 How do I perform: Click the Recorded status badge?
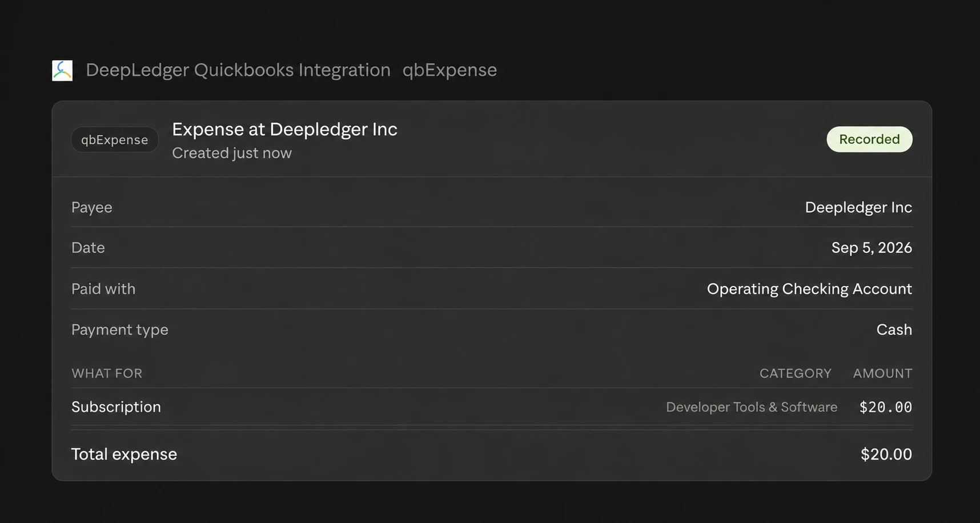coord(869,139)
